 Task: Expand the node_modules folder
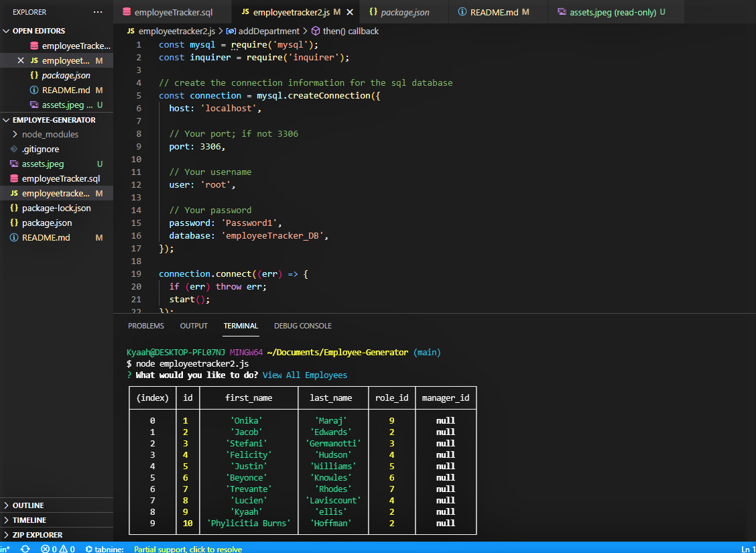pyautogui.click(x=15, y=134)
